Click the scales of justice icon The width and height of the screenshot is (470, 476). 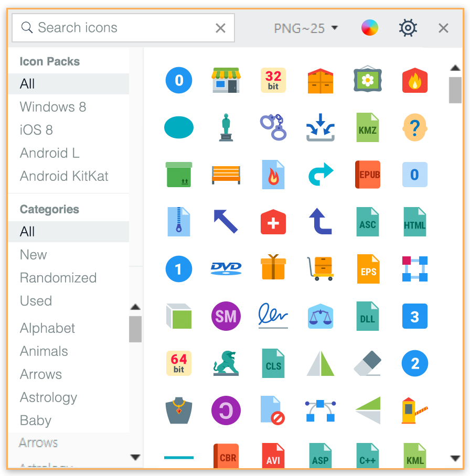[321, 316]
